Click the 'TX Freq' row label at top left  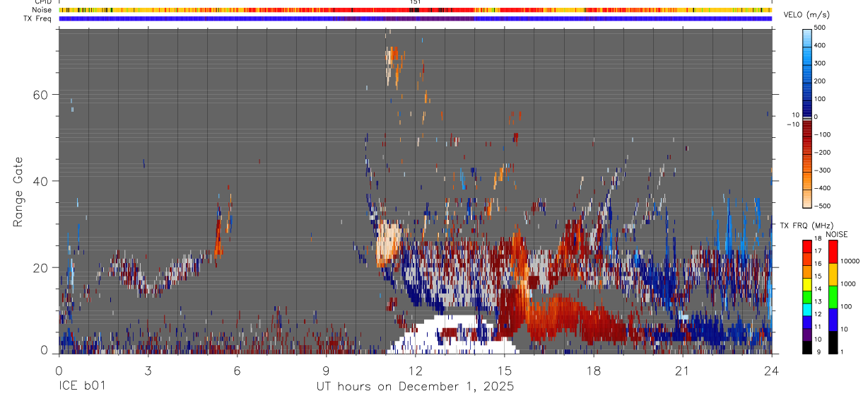point(38,18)
